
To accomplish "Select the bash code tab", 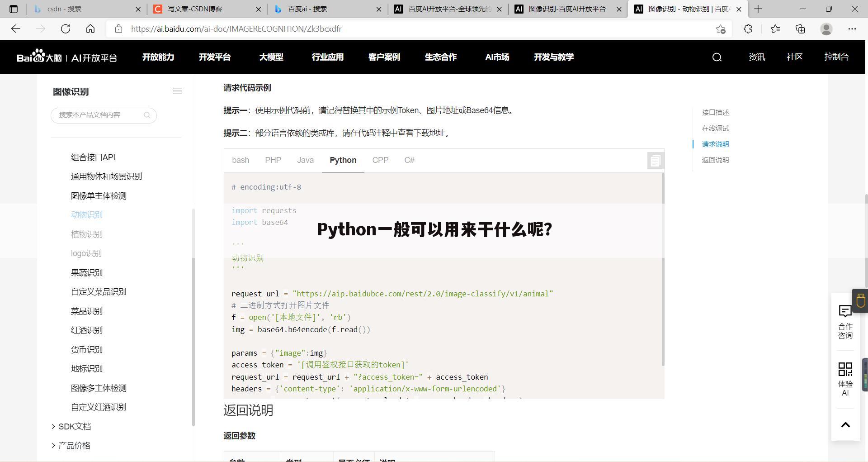I will tap(241, 160).
